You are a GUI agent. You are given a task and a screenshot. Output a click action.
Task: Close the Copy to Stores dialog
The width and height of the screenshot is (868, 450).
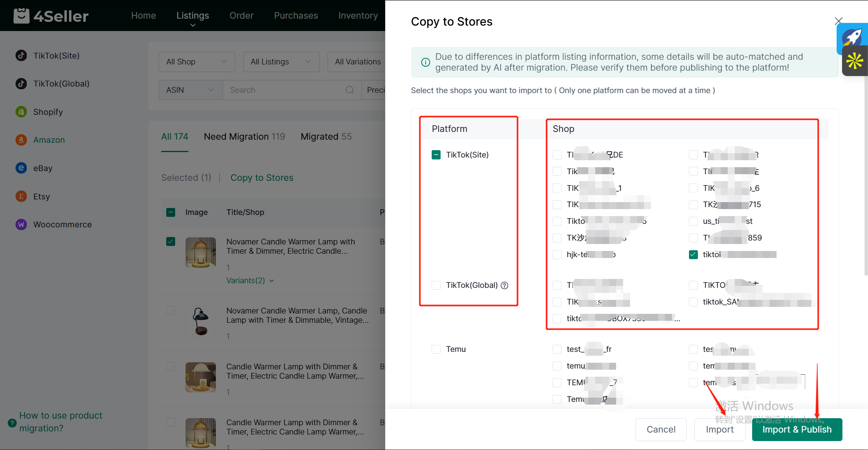tap(839, 21)
